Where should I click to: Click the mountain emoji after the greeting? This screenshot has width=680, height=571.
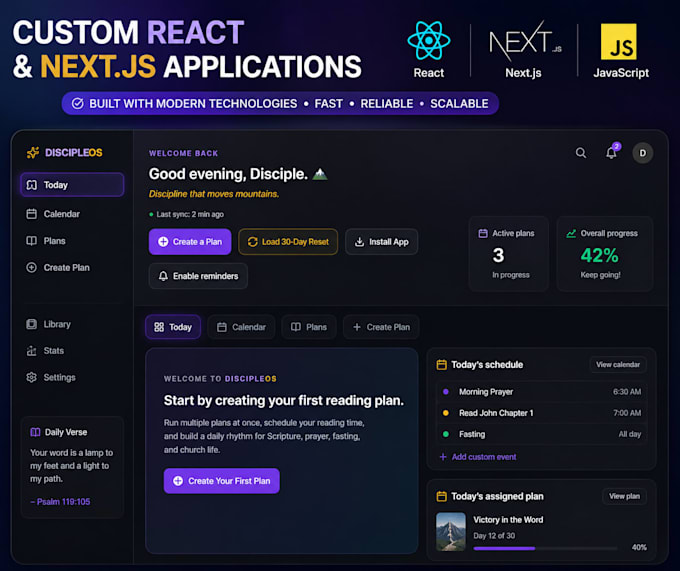pyautogui.click(x=320, y=174)
